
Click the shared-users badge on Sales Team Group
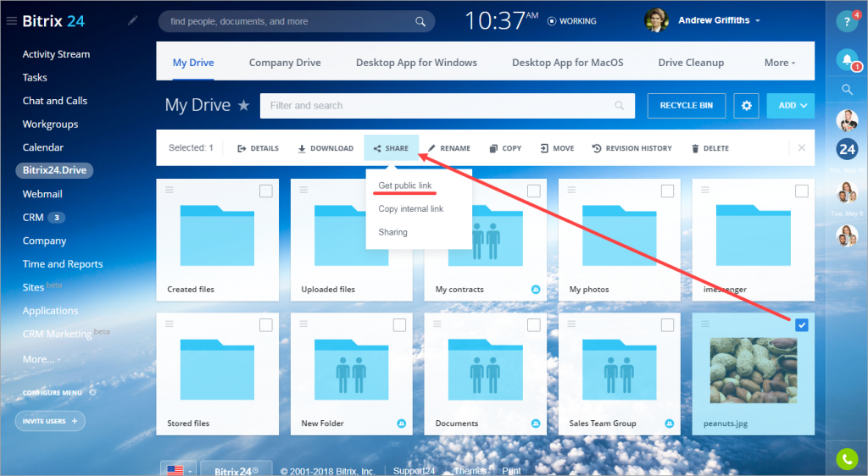click(670, 423)
